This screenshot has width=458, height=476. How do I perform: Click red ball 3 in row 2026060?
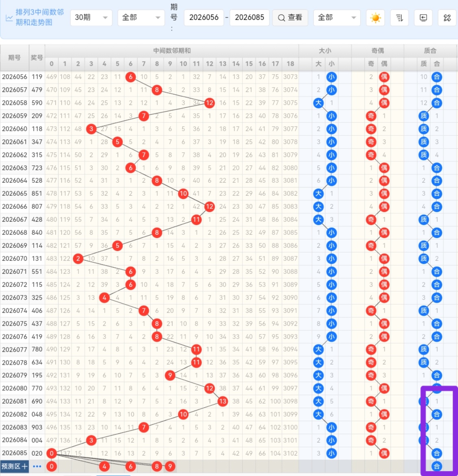[x=91, y=129]
